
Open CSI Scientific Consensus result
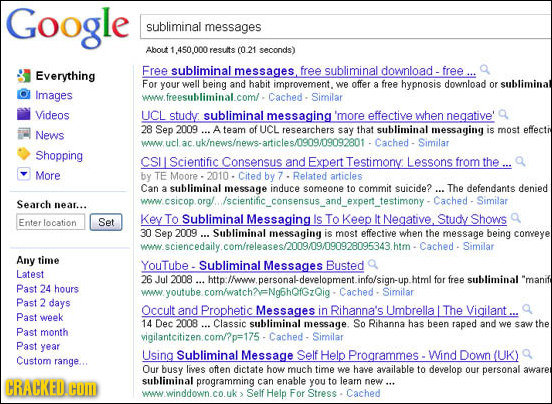click(x=326, y=162)
